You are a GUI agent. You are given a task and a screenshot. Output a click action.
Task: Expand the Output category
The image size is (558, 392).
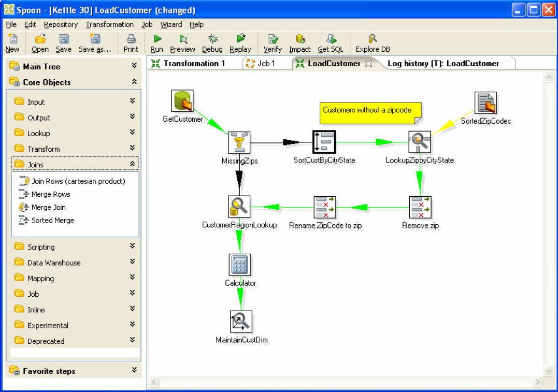coord(133,117)
